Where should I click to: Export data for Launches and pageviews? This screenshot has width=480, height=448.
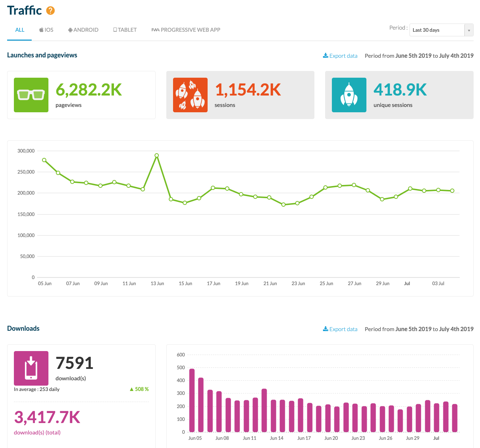coord(340,56)
